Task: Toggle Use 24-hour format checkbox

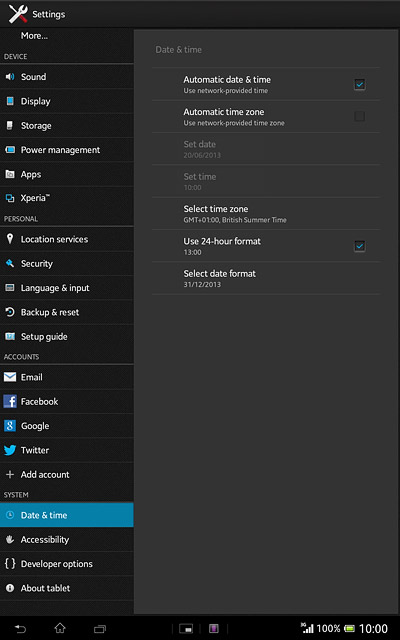Action: [360, 246]
